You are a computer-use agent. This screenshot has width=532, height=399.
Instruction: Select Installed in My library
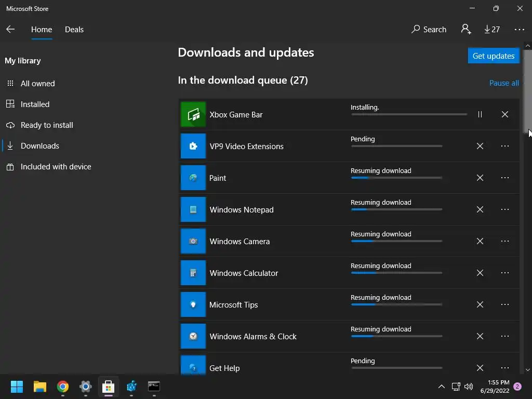(35, 104)
